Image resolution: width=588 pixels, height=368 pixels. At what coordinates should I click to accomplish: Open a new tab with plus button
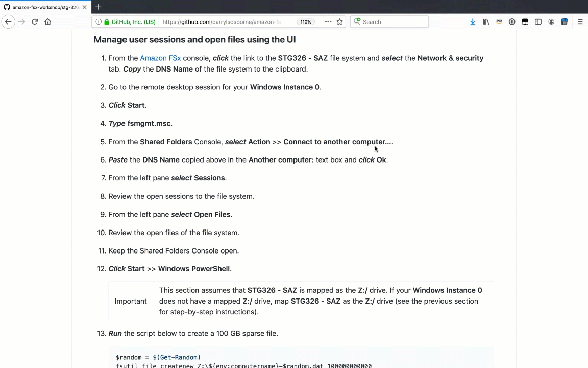pyautogui.click(x=98, y=7)
